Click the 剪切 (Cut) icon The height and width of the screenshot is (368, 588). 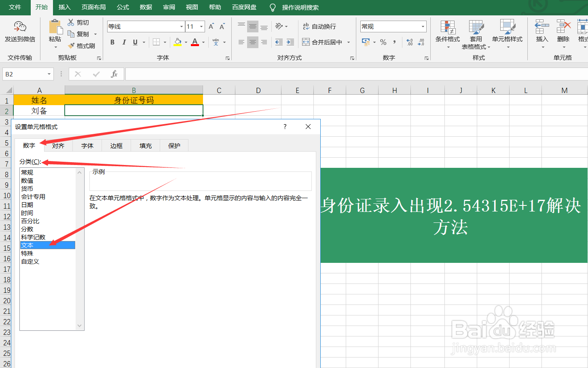(x=70, y=22)
